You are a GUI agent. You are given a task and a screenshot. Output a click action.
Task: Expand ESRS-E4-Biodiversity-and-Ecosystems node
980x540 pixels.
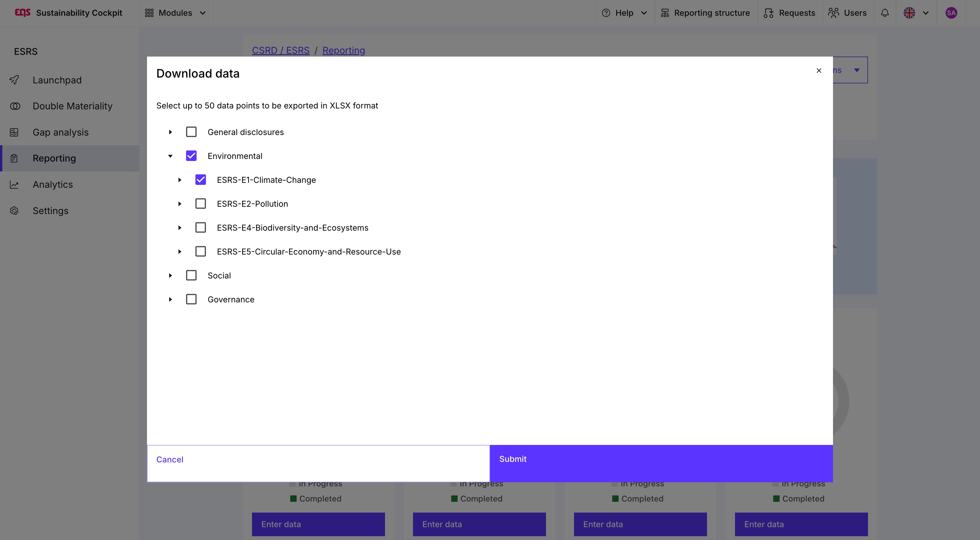(x=180, y=228)
